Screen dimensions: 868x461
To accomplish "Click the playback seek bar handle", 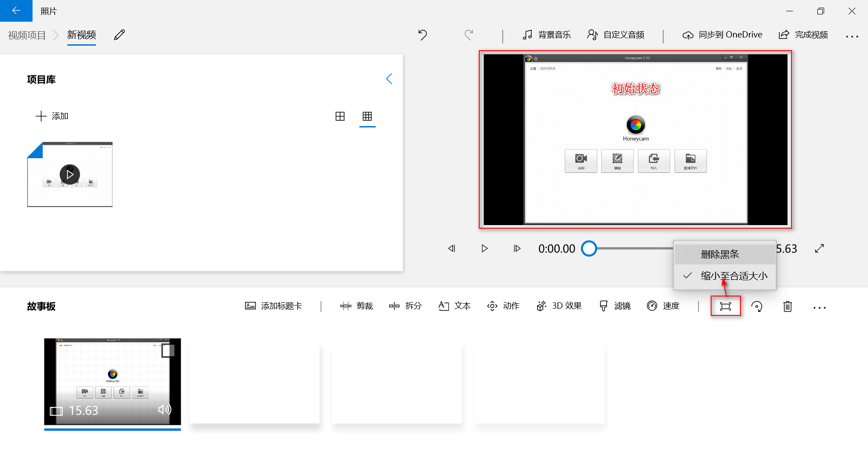I will click(x=589, y=249).
